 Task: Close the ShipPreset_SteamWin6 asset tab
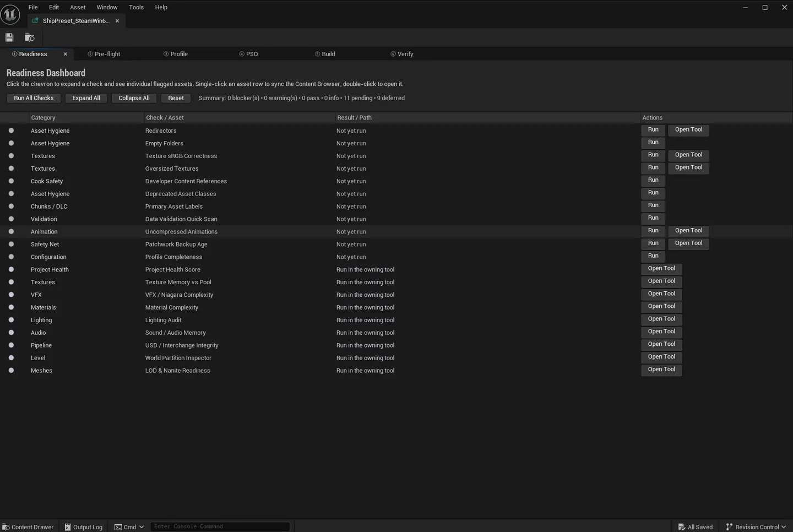point(117,21)
